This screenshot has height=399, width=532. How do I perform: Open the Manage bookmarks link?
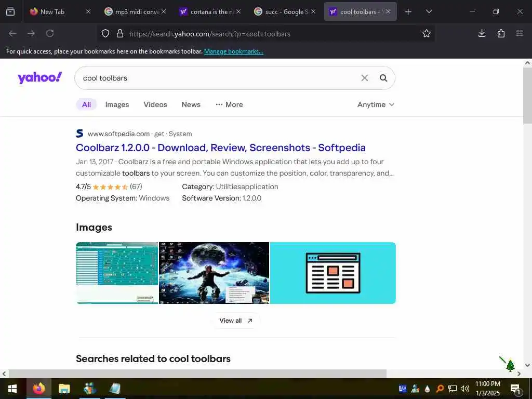(x=233, y=51)
